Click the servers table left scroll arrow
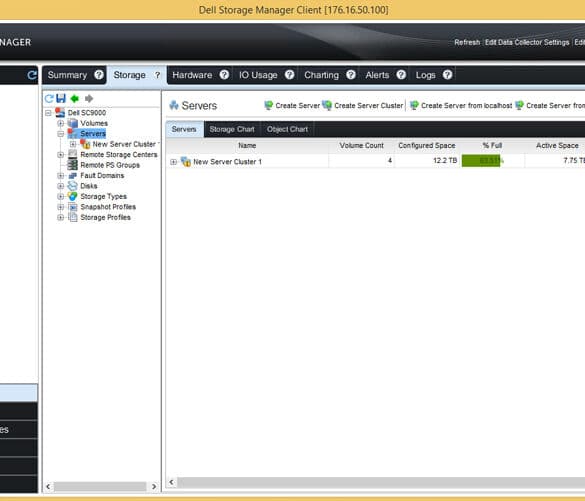This screenshot has height=501, width=585. tap(172, 482)
